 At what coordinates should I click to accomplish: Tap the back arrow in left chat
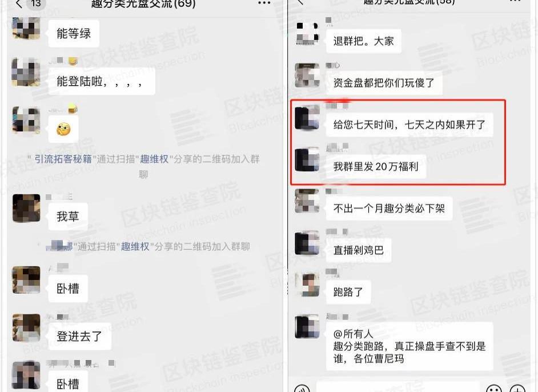(18, 3)
